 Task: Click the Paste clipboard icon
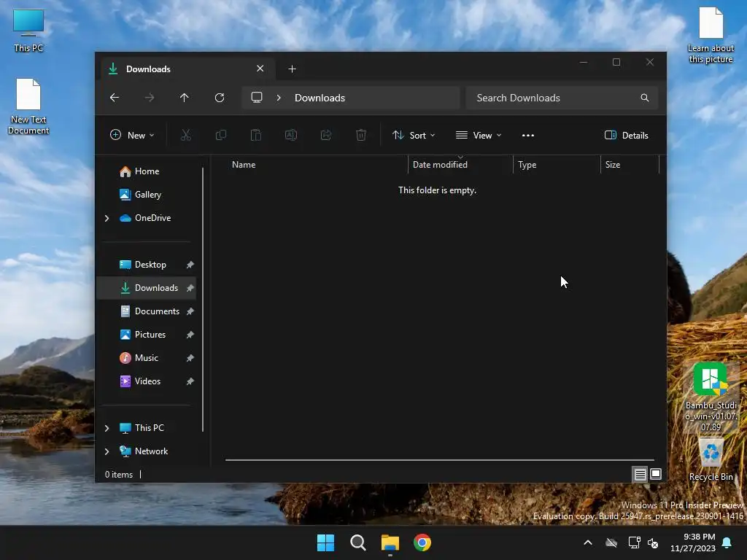point(256,135)
